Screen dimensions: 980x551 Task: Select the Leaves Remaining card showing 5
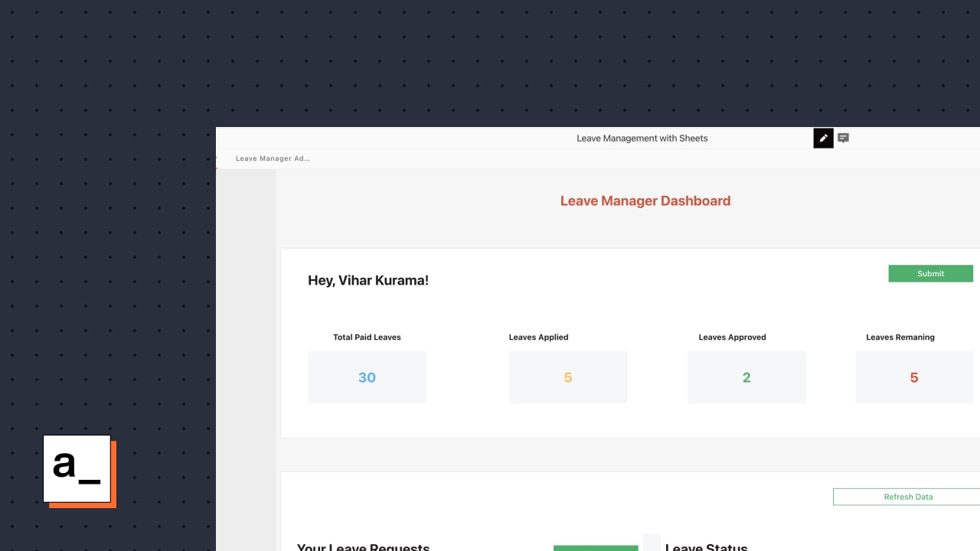pos(914,377)
